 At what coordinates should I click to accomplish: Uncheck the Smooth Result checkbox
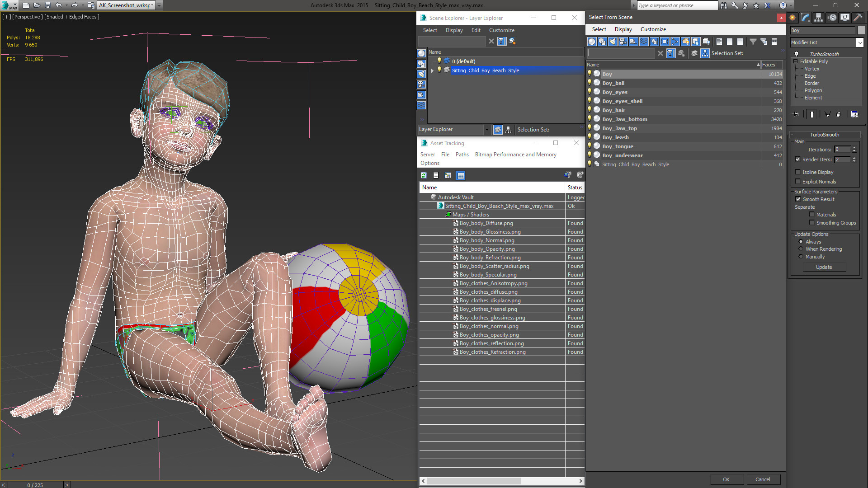click(x=798, y=199)
